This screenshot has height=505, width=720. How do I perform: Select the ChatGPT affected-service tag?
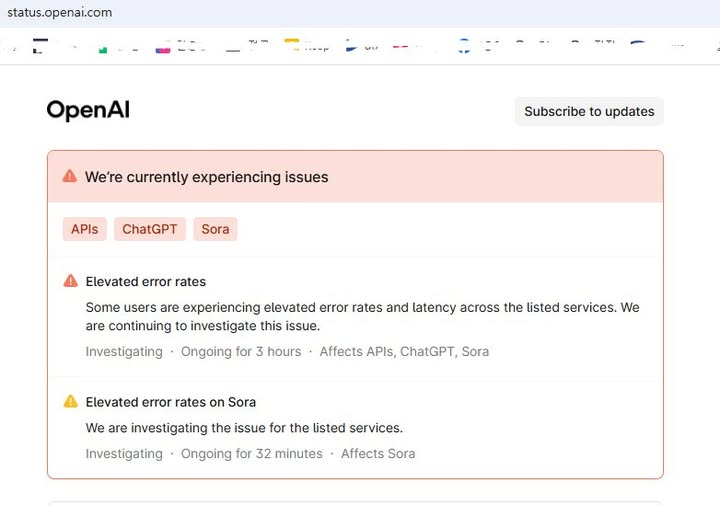tap(150, 229)
